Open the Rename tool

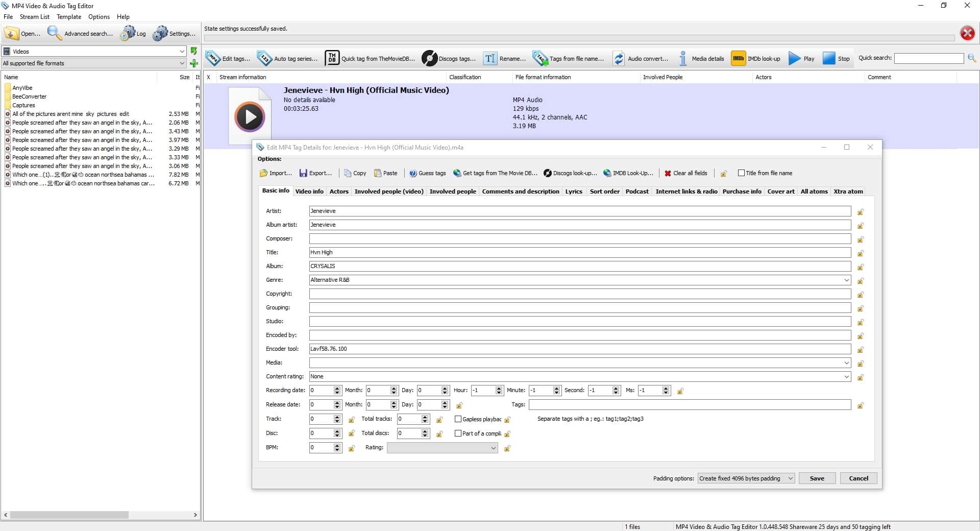[504, 59]
